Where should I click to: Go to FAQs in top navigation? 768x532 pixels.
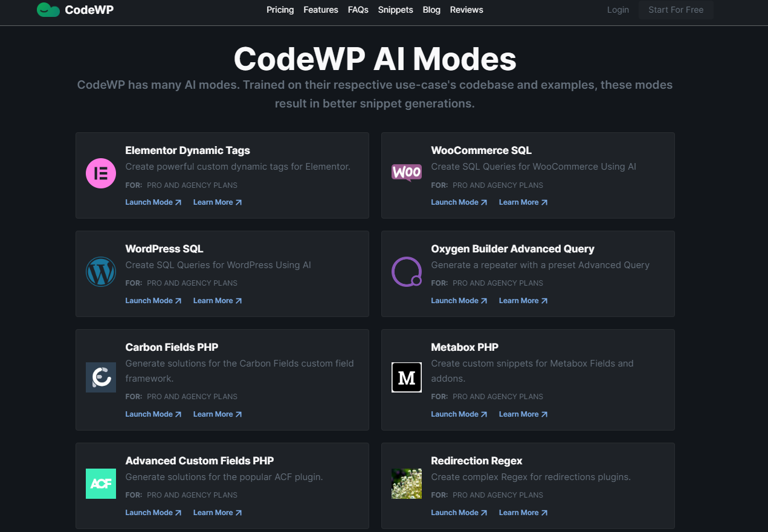(x=358, y=10)
